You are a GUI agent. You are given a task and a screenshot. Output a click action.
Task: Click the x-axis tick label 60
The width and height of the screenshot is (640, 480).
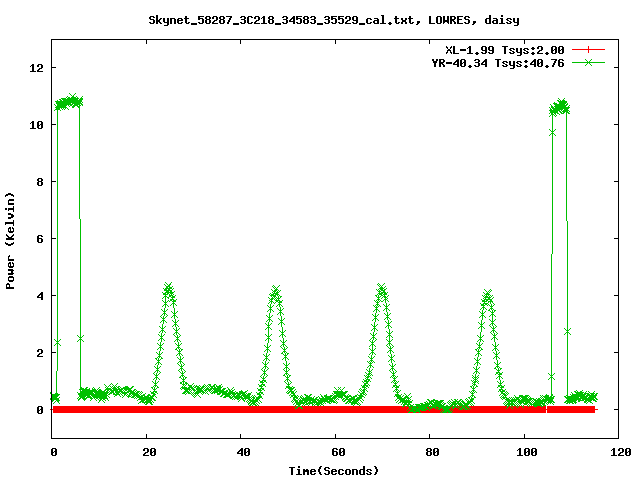338,452
